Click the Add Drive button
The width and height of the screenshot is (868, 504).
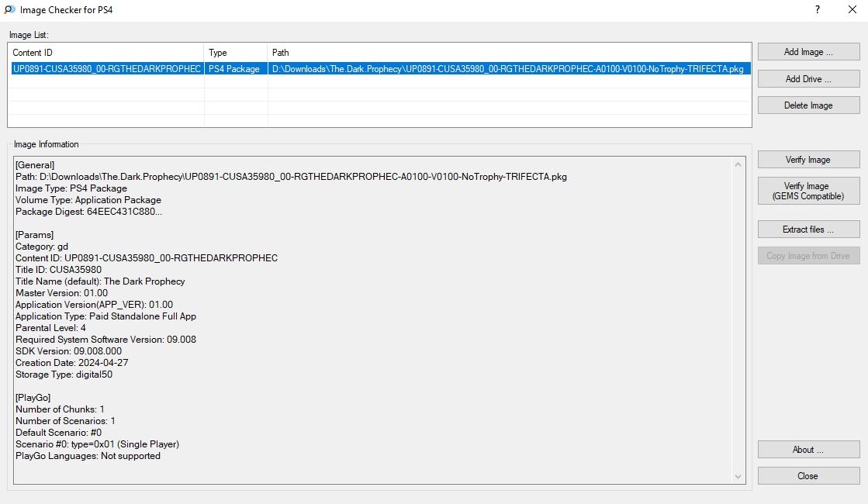click(x=808, y=78)
